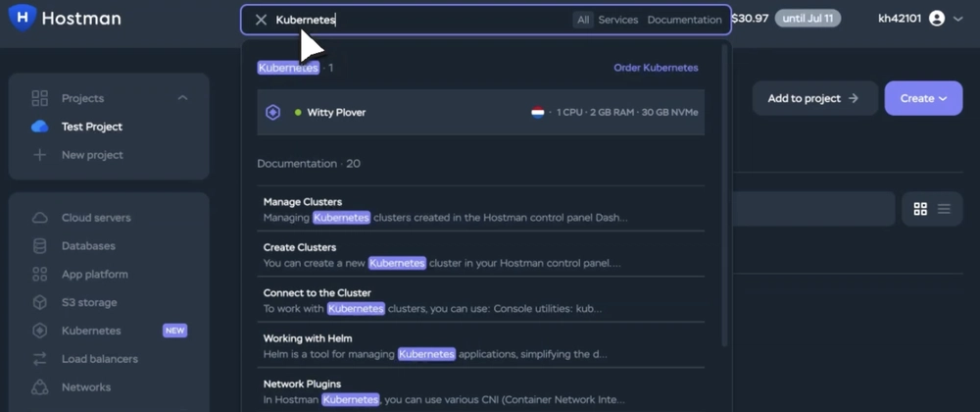Click the Cloud servers cloud icon
980x412 pixels.
point(40,218)
